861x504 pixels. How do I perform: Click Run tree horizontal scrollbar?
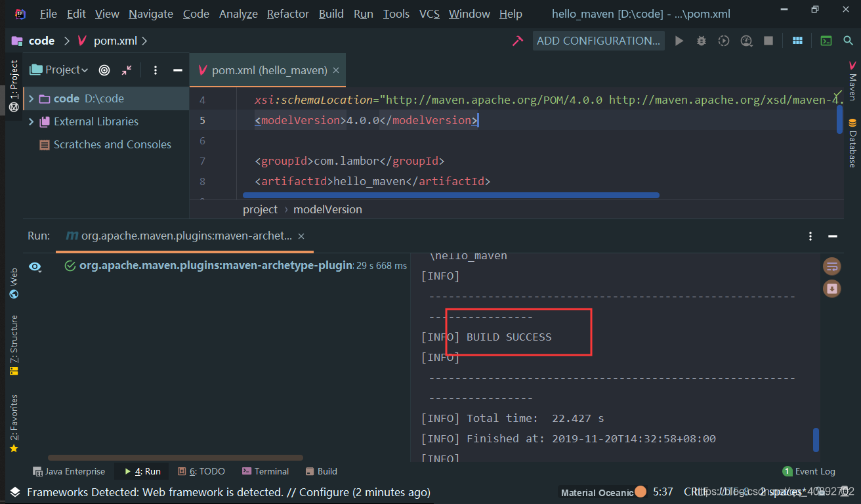[176, 457]
